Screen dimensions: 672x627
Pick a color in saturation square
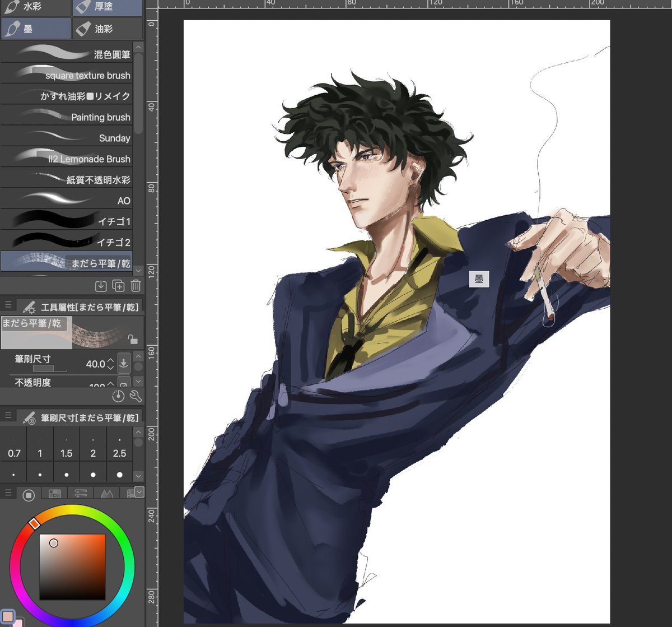tap(72, 566)
